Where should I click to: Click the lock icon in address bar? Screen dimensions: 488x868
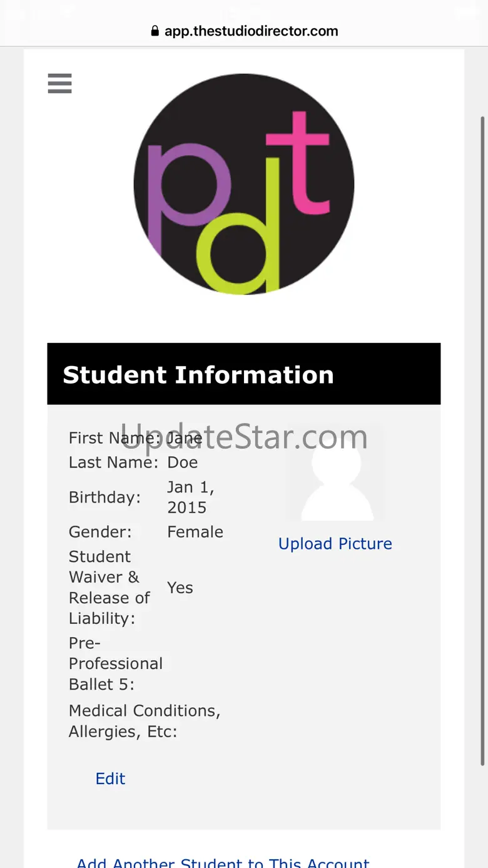tap(155, 31)
